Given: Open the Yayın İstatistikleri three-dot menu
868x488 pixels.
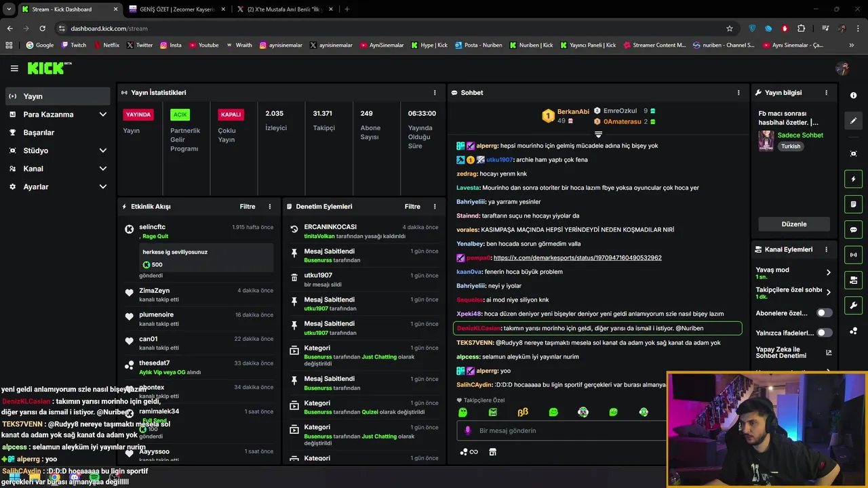Looking at the screenshot, I should pos(435,92).
